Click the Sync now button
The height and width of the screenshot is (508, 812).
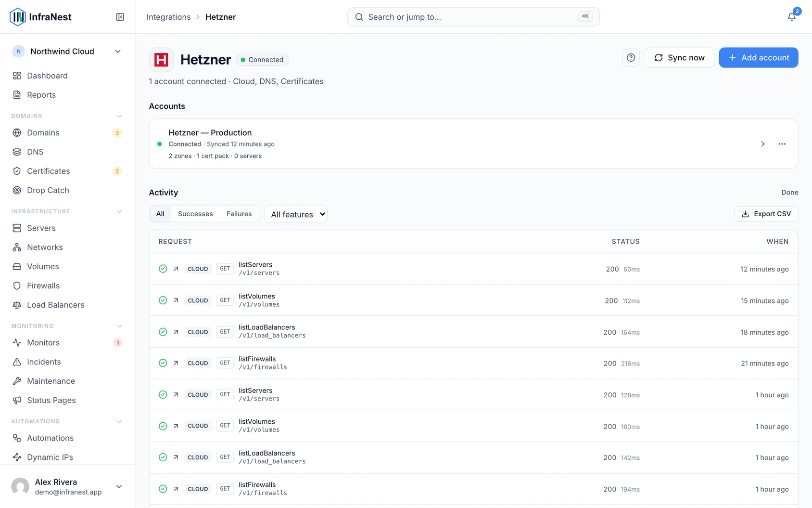(x=679, y=58)
